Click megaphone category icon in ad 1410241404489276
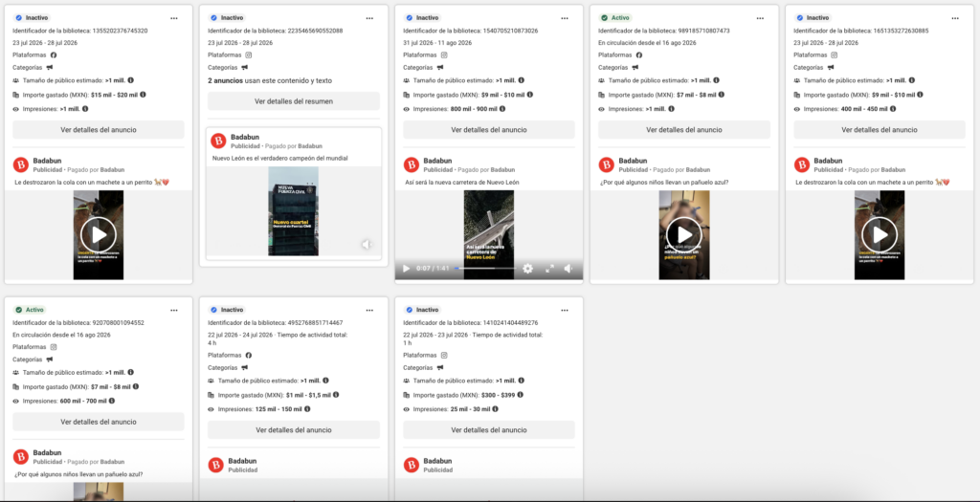 tap(440, 367)
